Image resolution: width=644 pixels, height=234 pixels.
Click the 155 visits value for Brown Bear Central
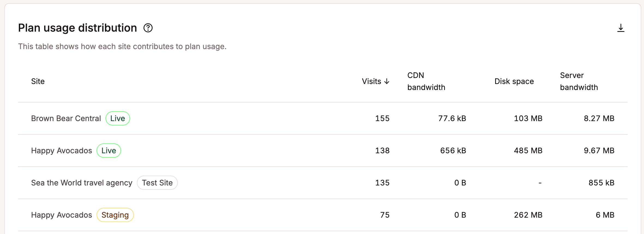[383, 118]
